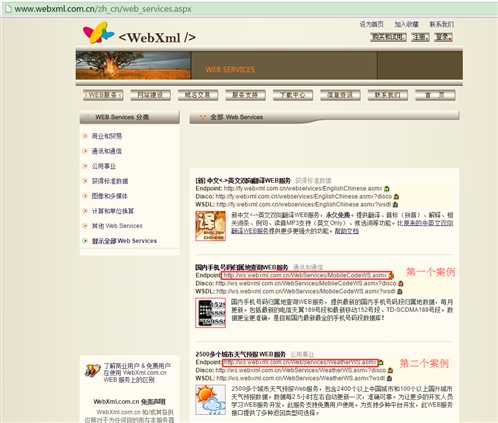Select 商业和贸易 category in sidebar
498x423 pixels.
pyautogui.click(x=107, y=136)
